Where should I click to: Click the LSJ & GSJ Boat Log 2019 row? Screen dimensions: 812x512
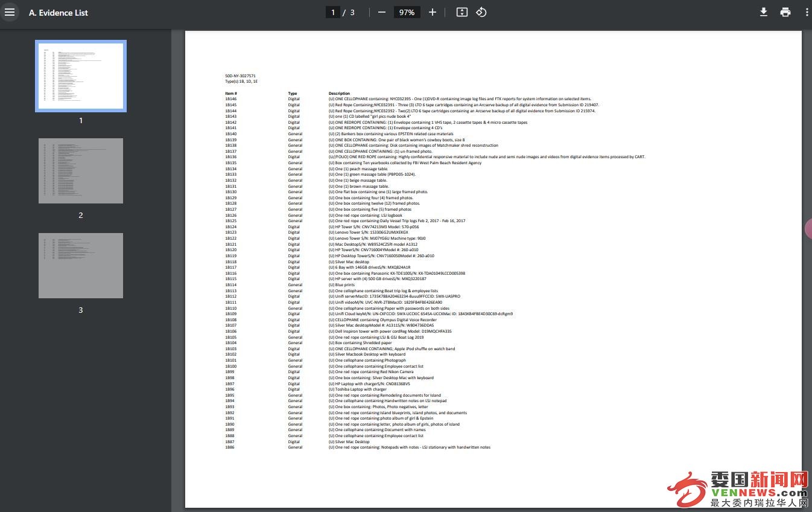point(376,338)
